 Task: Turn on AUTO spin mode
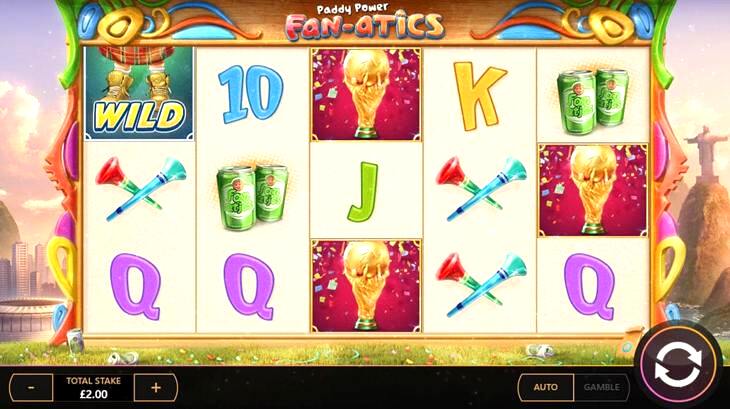[546, 387]
